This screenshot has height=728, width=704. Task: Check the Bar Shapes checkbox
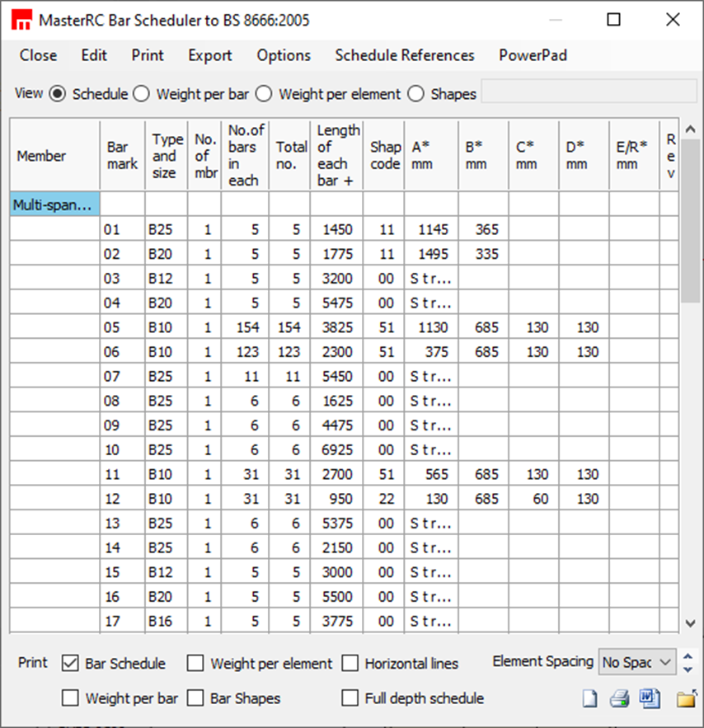195,697
